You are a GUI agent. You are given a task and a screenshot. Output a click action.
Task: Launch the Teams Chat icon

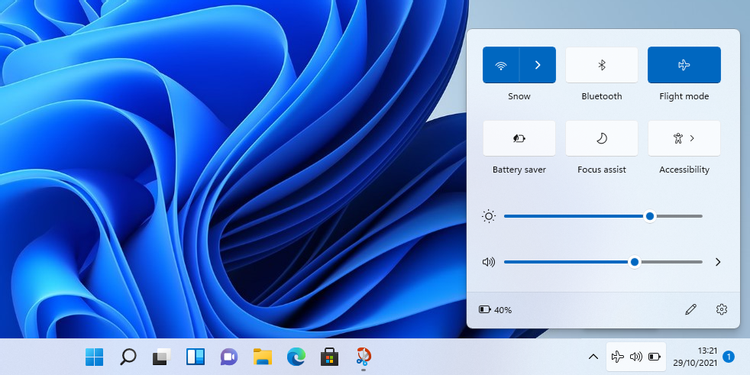(229, 357)
